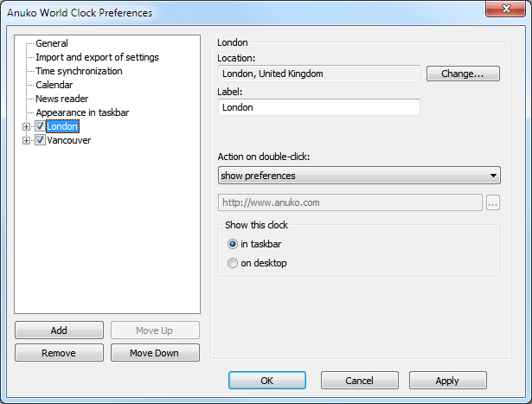Select General in the settings tree

(x=52, y=43)
